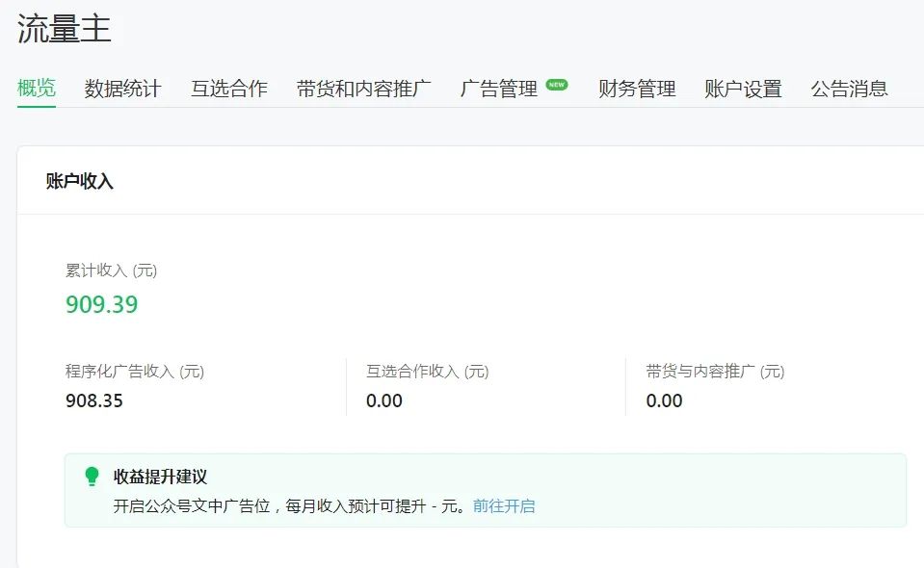Screen dimensions: 924x568
Task: Switch to the 数据统计 tab
Action: coord(122,89)
